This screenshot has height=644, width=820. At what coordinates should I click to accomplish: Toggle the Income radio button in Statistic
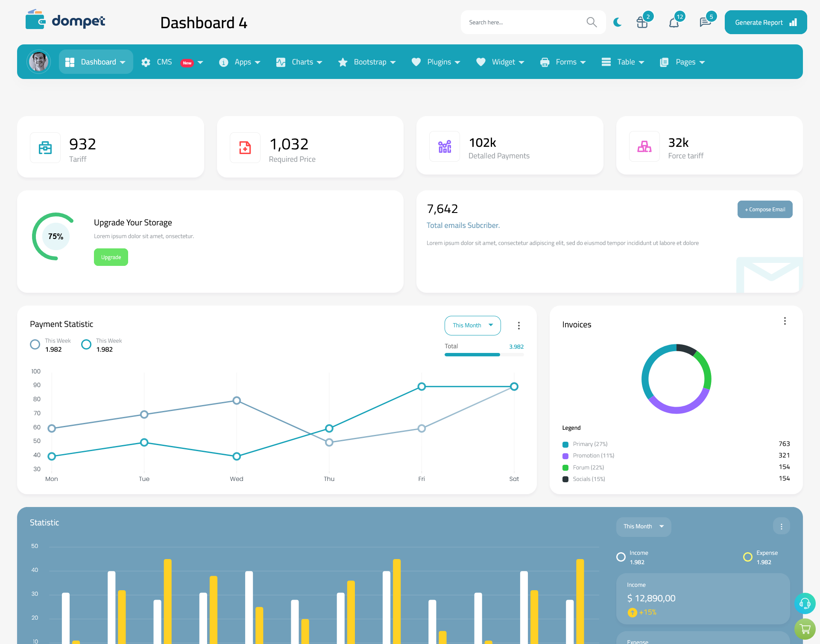point(620,554)
